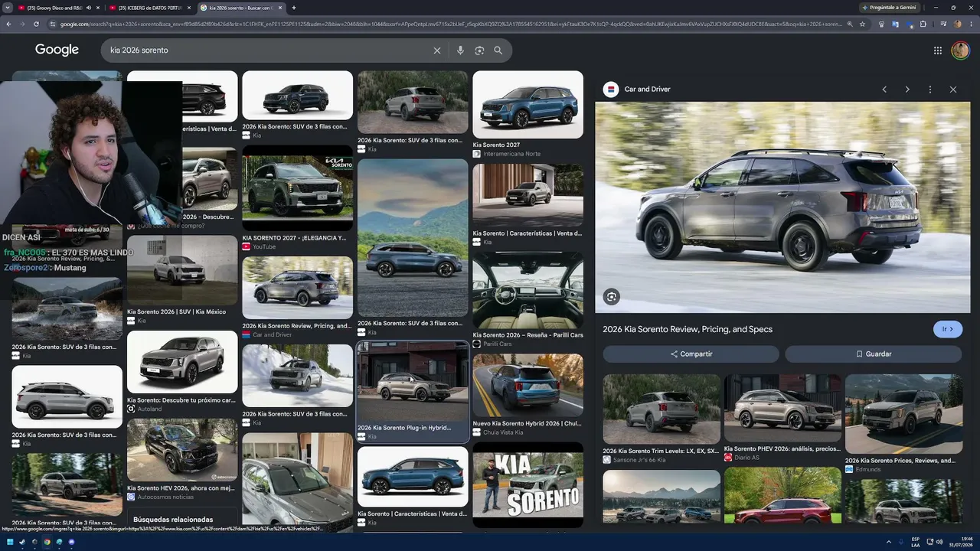980x551 pixels.
Task: Click the Google logo
Action: pos(57,50)
